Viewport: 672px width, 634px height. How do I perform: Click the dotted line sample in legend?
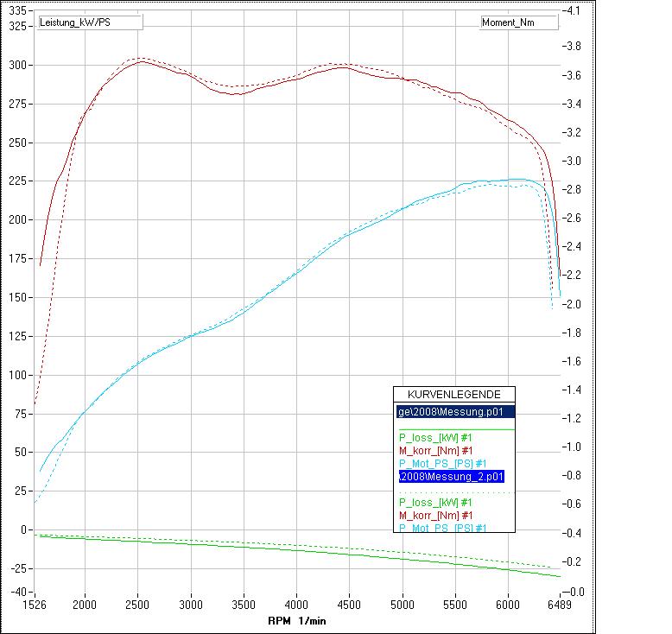(454, 492)
